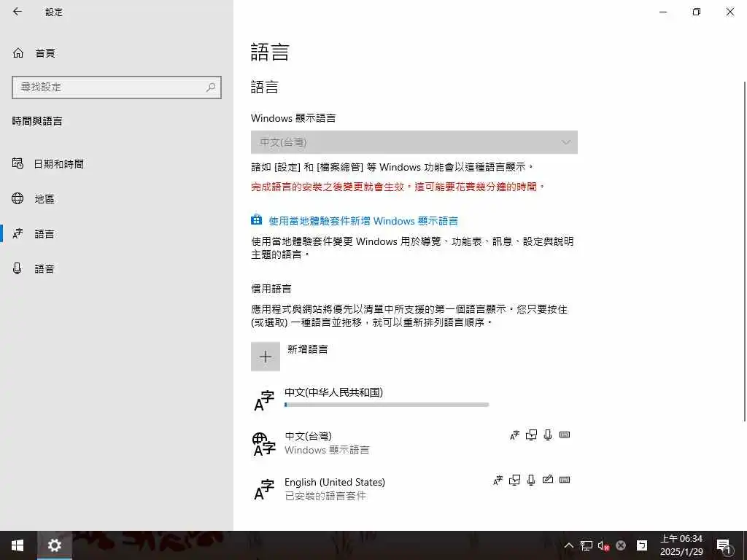Click Settings gear on the taskbar

(54, 545)
